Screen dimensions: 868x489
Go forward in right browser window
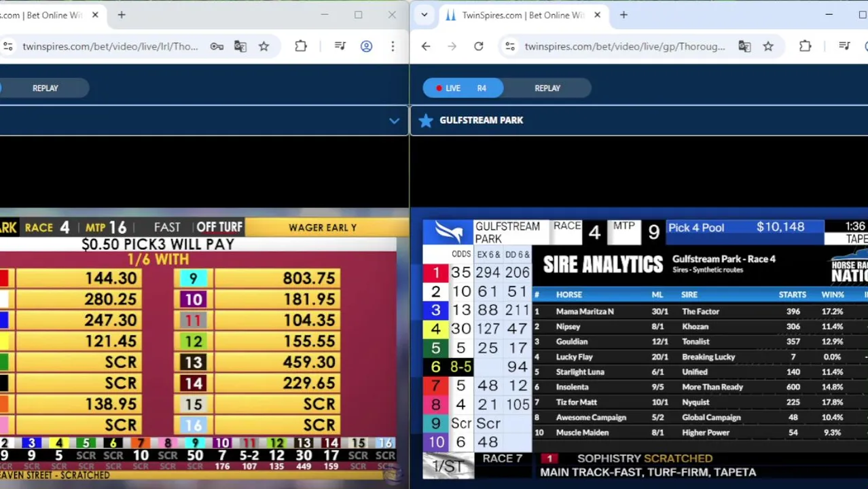point(452,46)
